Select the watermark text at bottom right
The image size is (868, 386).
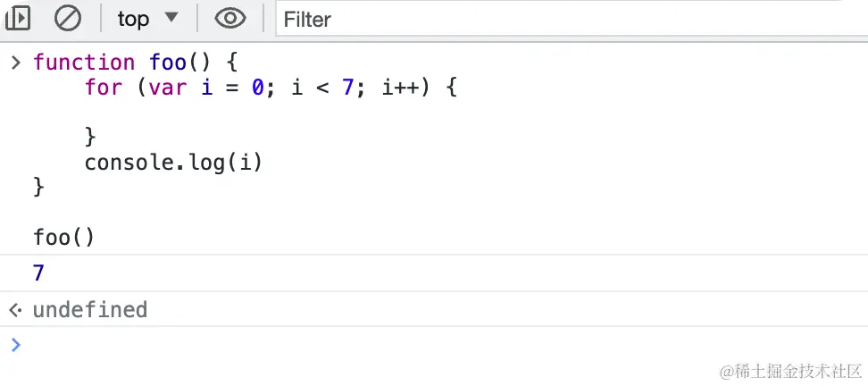click(791, 370)
